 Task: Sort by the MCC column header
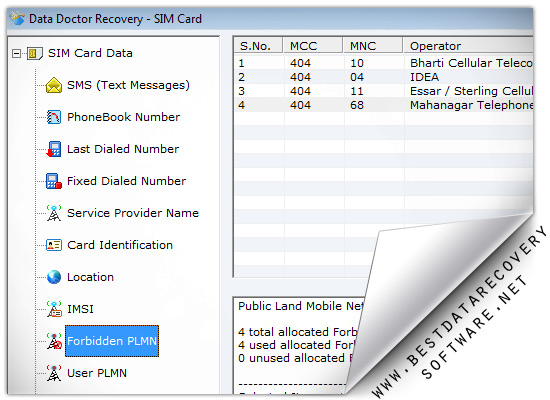tap(313, 46)
